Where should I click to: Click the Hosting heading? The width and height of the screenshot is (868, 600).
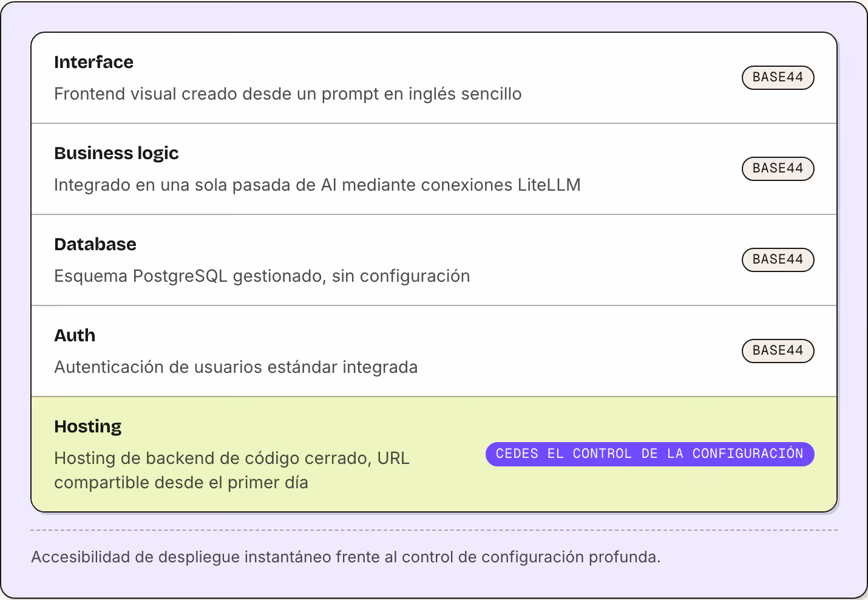pos(87,426)
